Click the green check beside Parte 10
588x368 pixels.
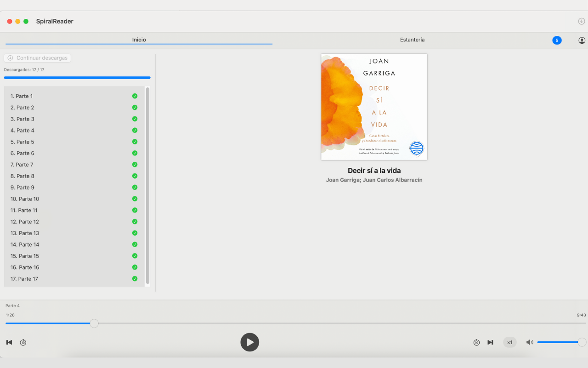[135, 199]
